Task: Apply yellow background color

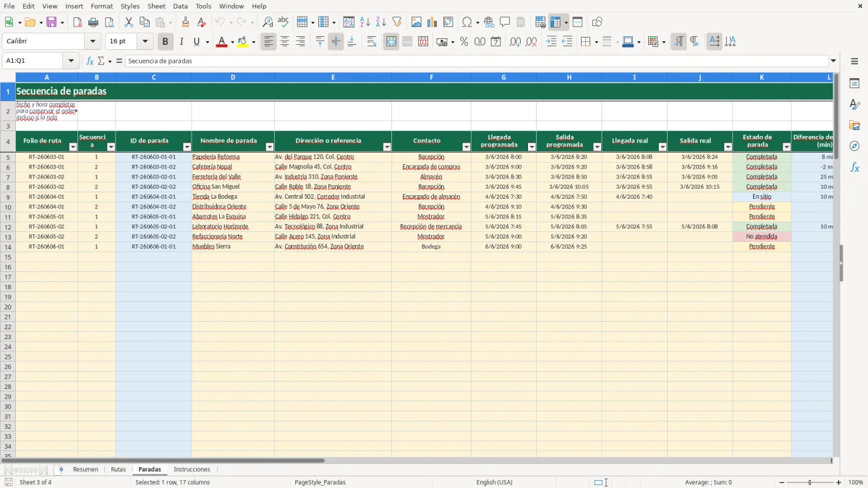Action: pyautogui.click(x=242, y=42)
